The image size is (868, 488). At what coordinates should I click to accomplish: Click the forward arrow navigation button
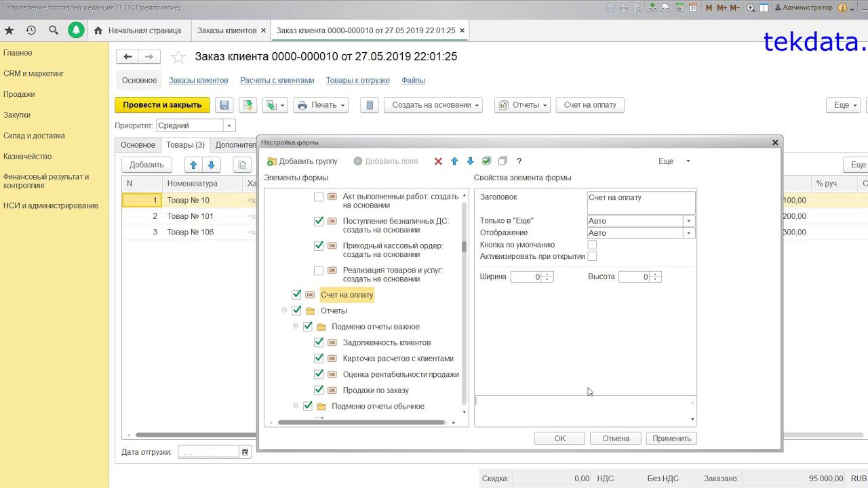coord(150,57)
